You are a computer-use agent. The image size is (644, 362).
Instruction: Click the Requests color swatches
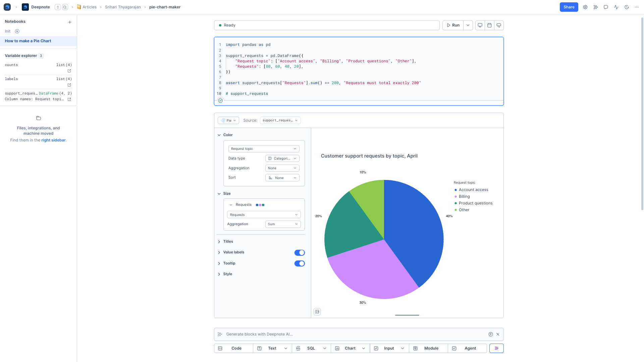click(x=260, y=205)
